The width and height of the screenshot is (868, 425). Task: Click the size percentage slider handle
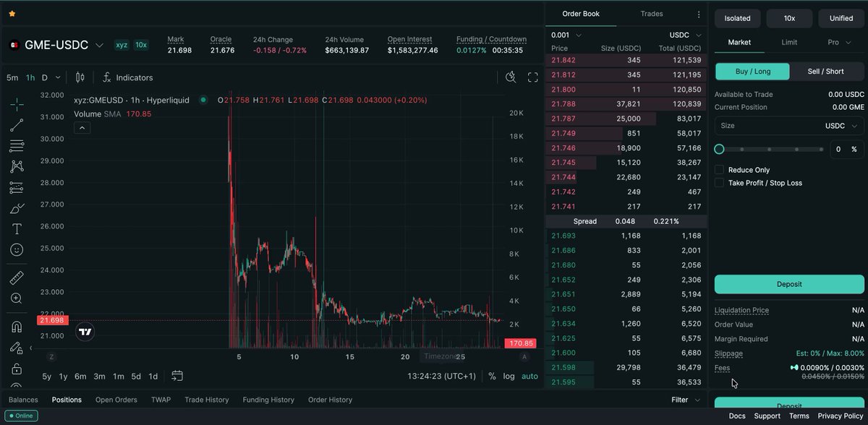(719, 149)
